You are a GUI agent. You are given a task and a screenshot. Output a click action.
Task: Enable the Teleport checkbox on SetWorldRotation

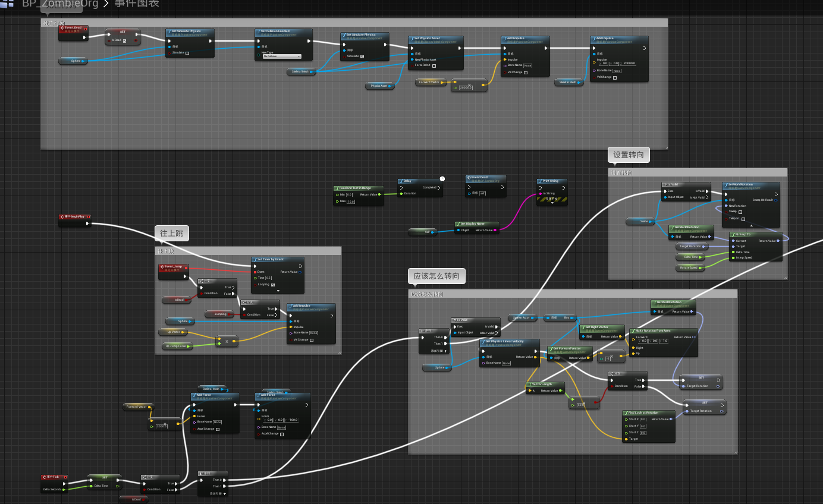point(743,219)
